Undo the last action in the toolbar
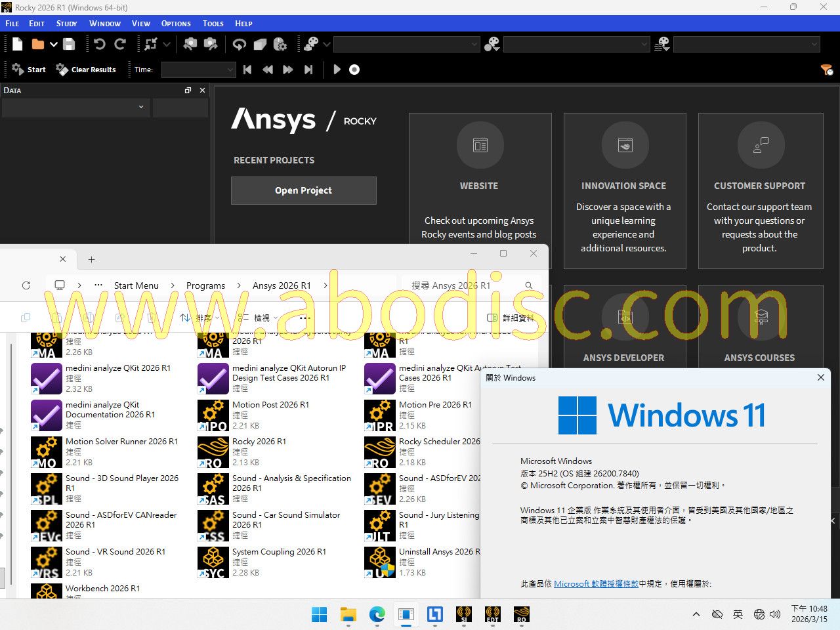Screen dimensions: 840x630 100,44
